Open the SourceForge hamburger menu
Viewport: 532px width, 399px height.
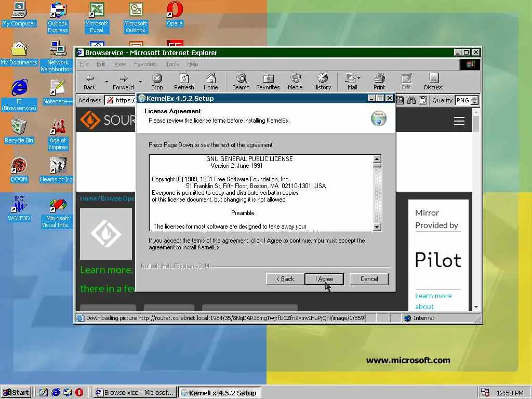click(x=459, y=121)
